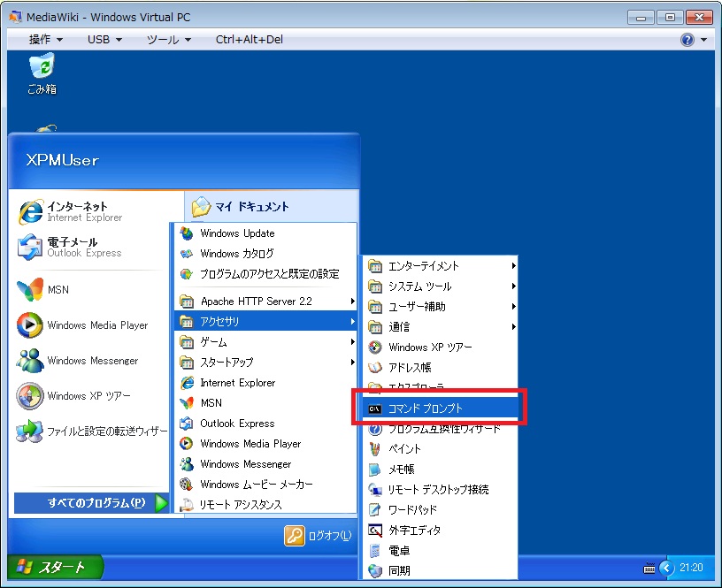This screenshot has height=588, width=722.
Task: Select the アクセサリ menu entry
Action: (265, 322)
